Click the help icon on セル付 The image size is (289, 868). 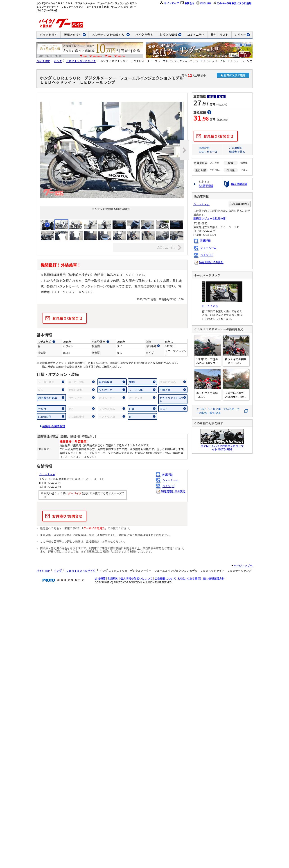pos(63,408)
